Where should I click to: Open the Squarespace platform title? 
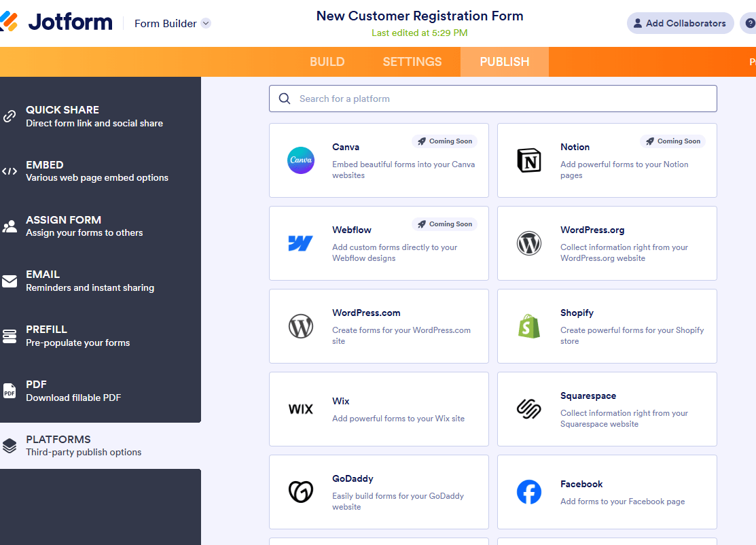[x=588, y=396]
